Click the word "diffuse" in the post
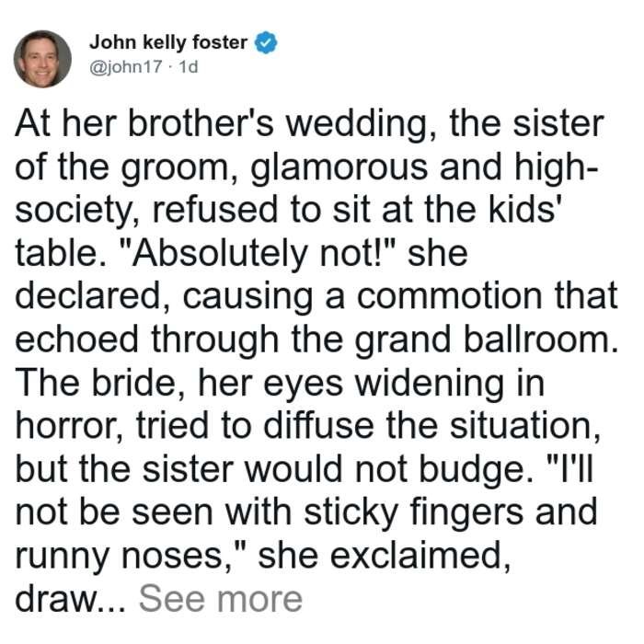The height and width of the screenshot is (644, 644). tap(318, 425)
